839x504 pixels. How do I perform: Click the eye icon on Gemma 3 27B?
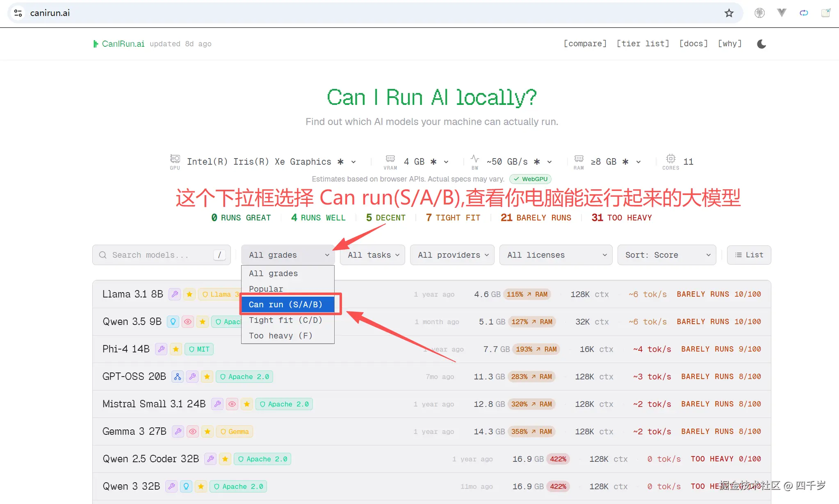[193, 431]
